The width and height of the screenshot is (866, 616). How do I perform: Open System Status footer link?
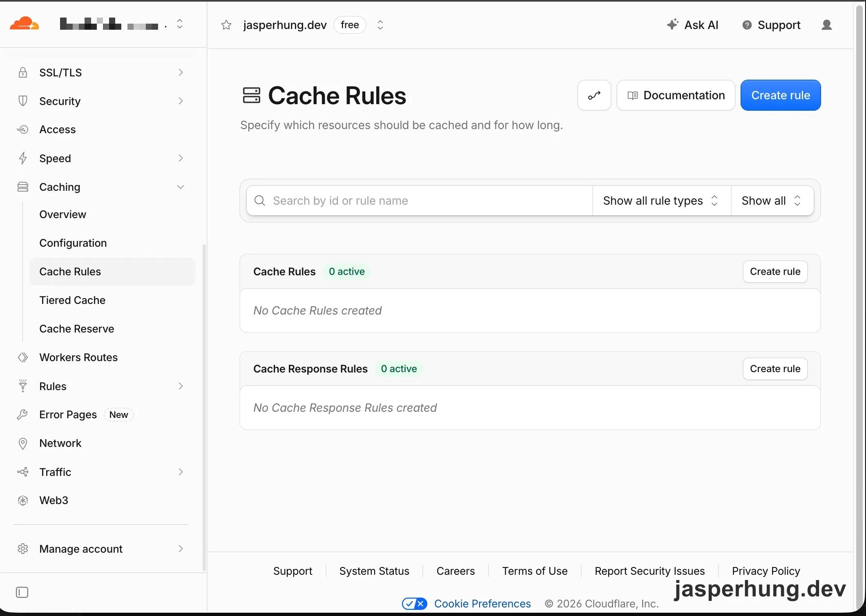coord(374,571)
